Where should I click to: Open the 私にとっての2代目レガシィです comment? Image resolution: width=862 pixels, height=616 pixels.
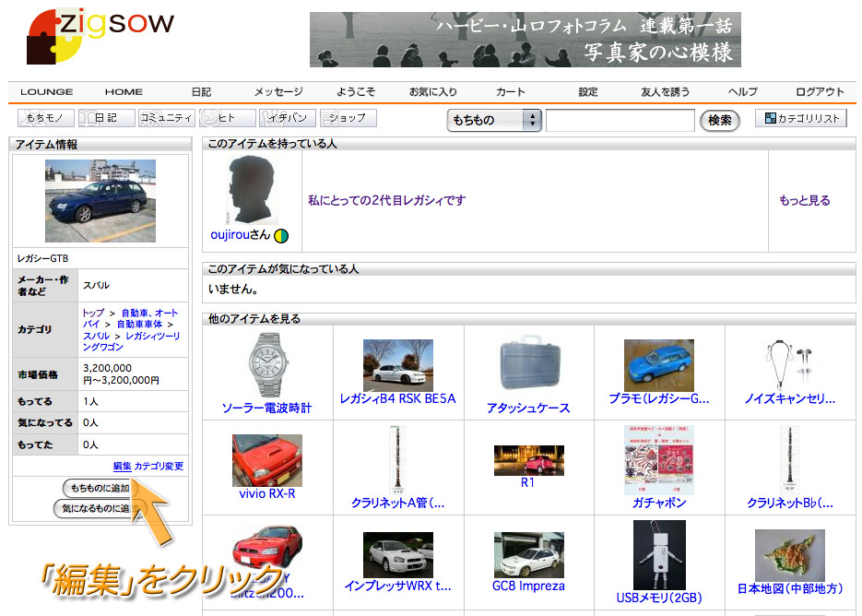point(386,200)
